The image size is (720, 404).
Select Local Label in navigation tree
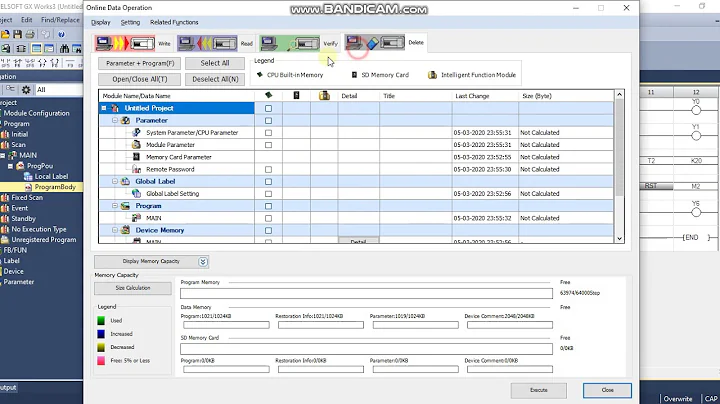[51, 176]
